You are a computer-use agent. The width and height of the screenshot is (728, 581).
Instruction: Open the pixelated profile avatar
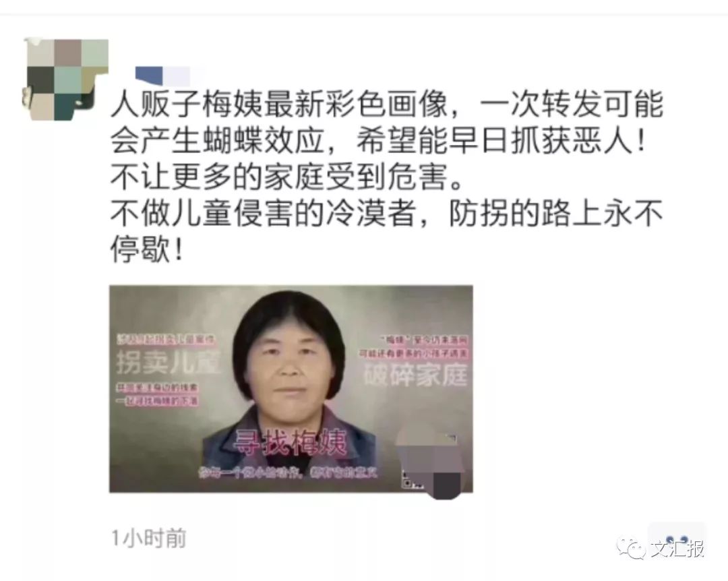(65, 80)
